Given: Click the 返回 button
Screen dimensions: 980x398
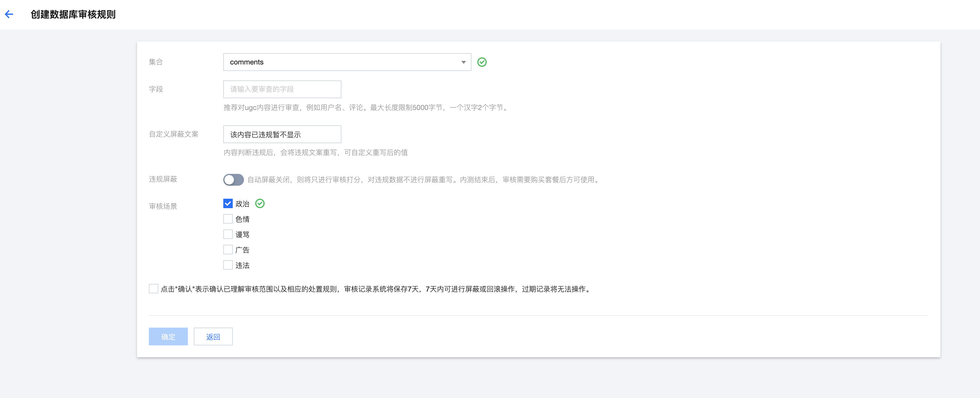Looking at the screenshot, I should click(x=213, y=337).
